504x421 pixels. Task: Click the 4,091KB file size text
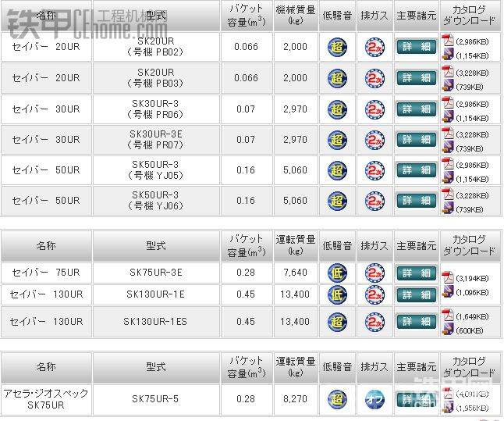(472, 394)
